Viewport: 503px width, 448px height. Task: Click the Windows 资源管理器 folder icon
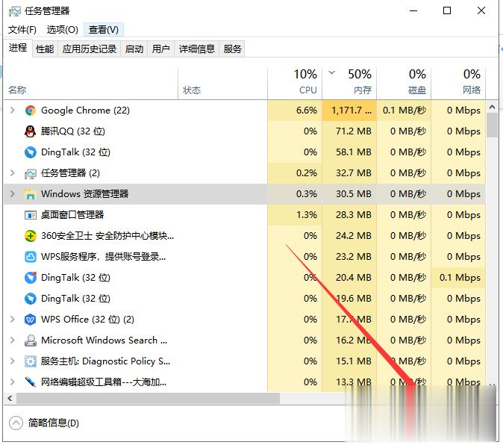pyautogui.click(x=31, y=194)
